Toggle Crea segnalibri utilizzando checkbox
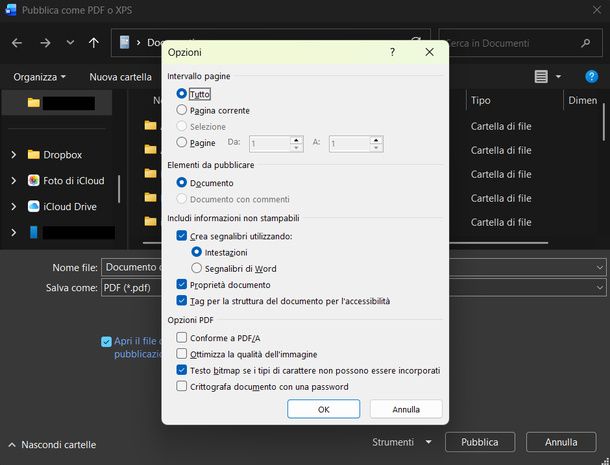Image resolution: width=610 pixels, height=465 pixels. point(181,236)
